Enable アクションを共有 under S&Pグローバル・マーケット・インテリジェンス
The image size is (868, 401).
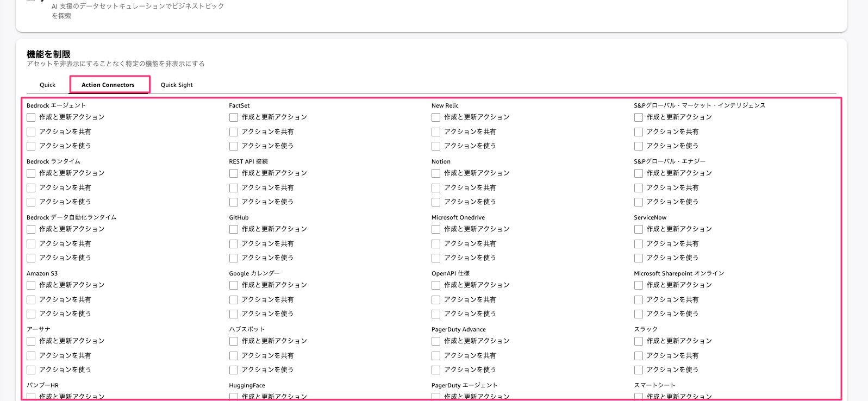click(639, 132)
